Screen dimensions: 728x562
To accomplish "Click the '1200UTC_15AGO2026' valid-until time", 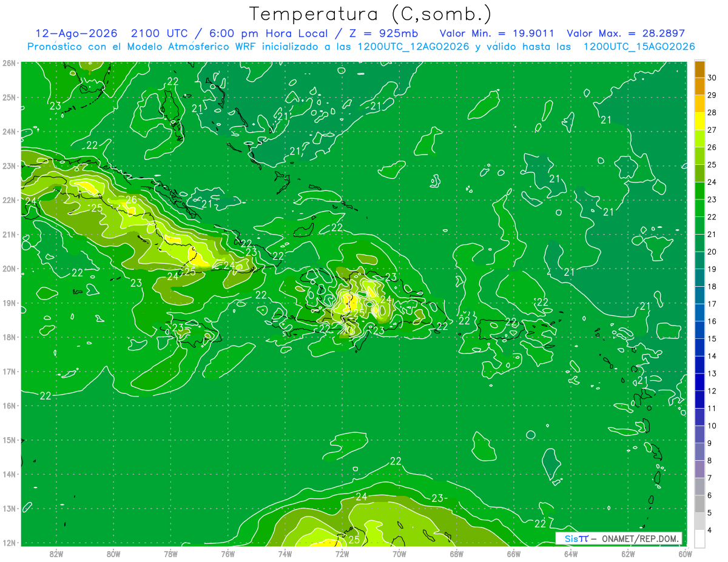I will pos(639,47).
